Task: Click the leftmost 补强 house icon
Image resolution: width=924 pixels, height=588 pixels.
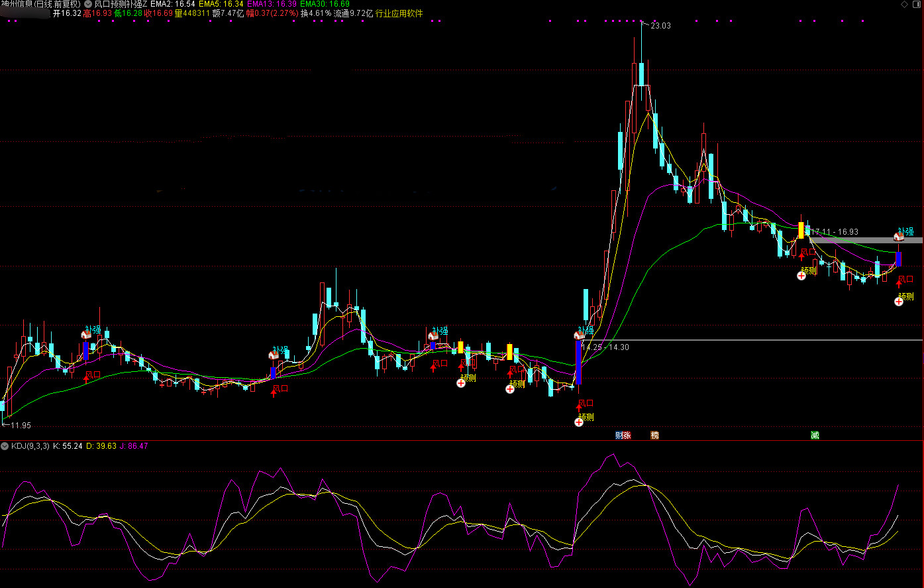Action: (x=85, y=335)
